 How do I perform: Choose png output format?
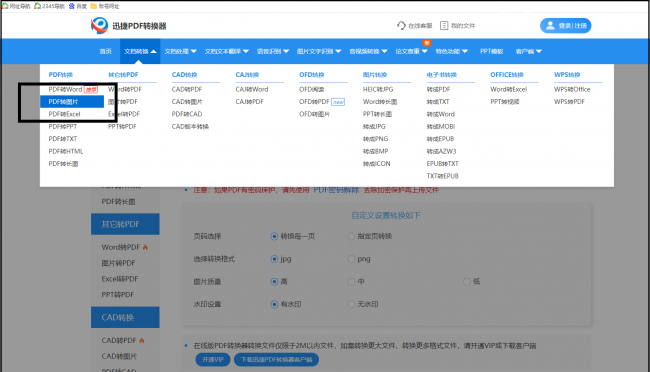pyautogui.click(x=351, y=259)
